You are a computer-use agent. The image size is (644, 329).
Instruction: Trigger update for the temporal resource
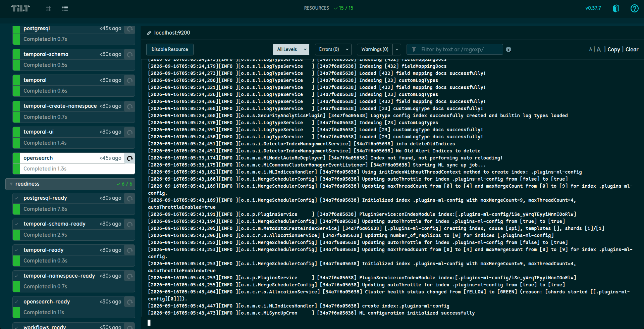pyautogui.click(x=130, y=80)
